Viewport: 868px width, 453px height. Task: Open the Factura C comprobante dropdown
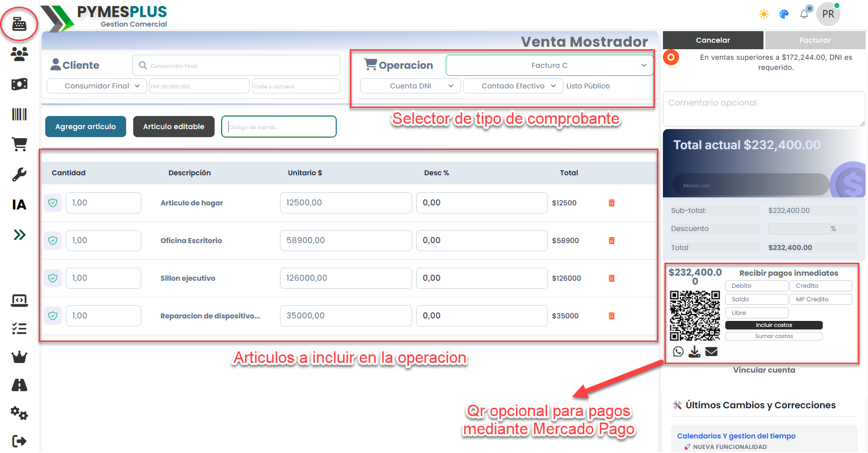(x=549, y=65)
